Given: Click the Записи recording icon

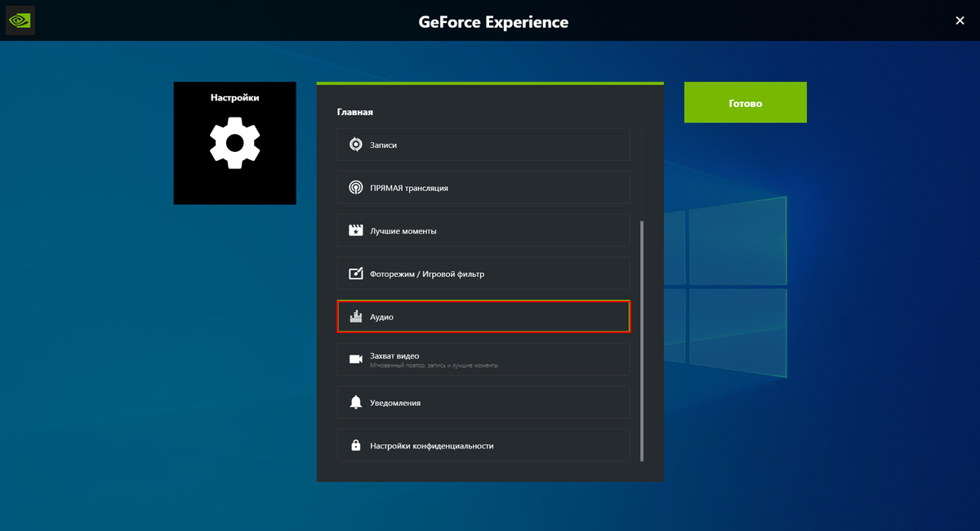Looking at the screenshot, I should pyautogui.click(x=355, y=145).
